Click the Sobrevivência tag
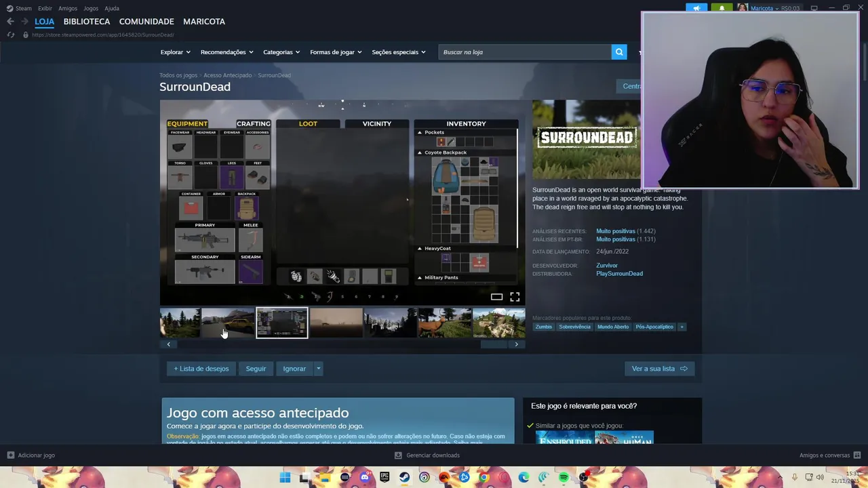The width and height of the screenshot is (868, 488). click(x=574, y=327)
